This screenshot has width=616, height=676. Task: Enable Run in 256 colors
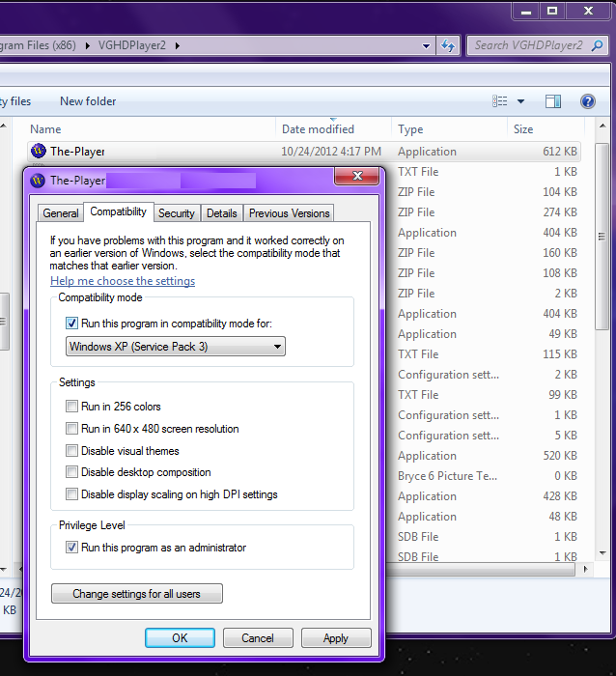pos(72,407)
